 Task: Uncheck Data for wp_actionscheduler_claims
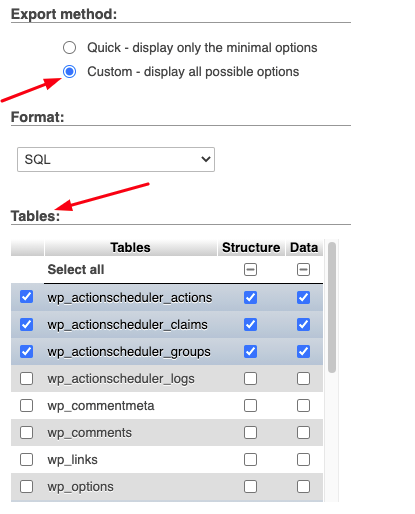303,324
